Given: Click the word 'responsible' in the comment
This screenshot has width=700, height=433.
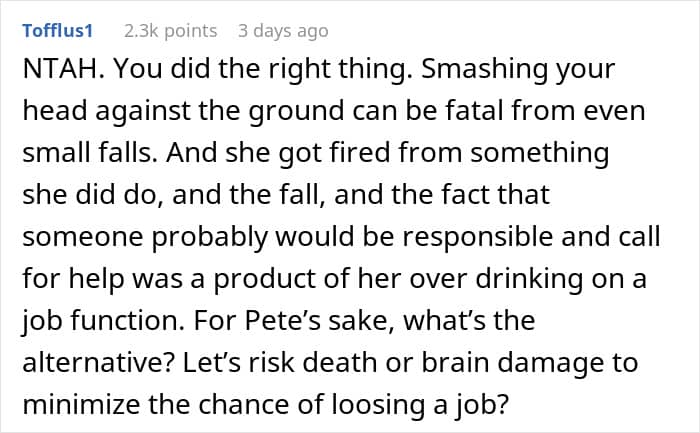Looking at the screenshot, I should point(478,236).
